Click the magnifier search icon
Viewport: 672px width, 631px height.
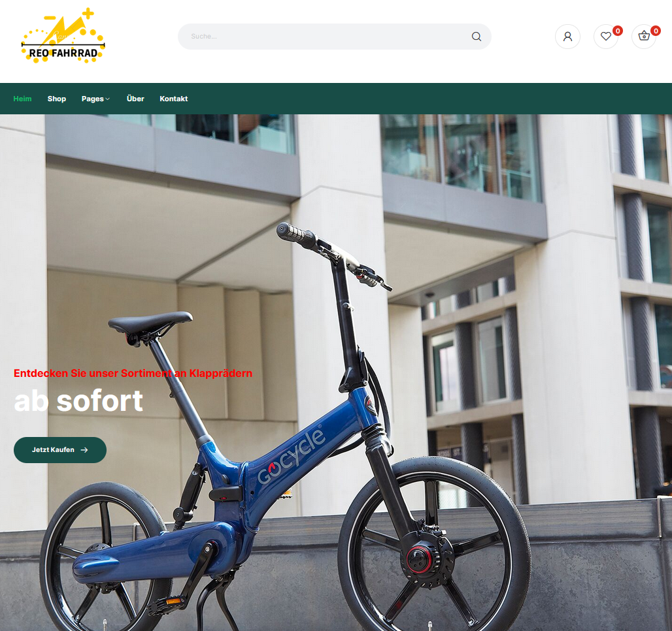coord(476,37)
